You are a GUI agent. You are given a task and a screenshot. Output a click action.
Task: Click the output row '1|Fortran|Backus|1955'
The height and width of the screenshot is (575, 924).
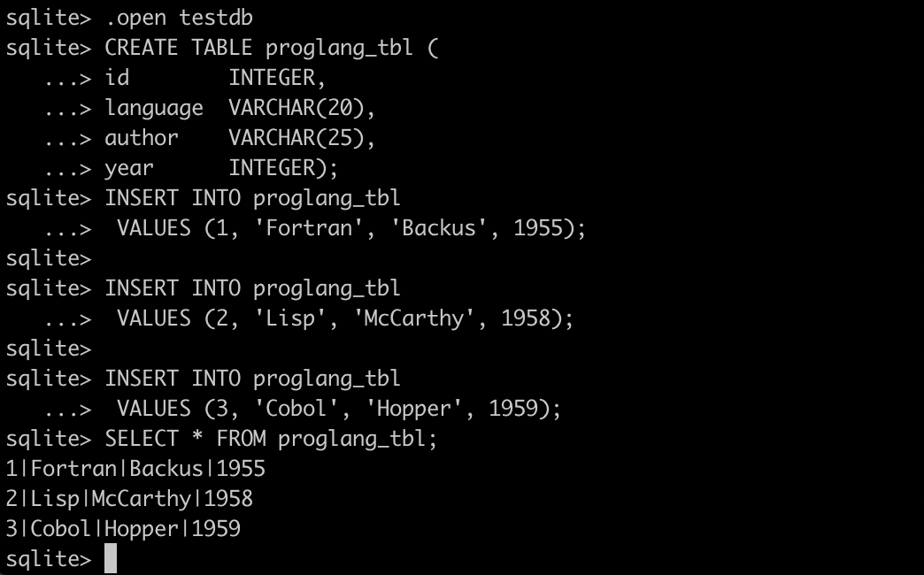[135, 469]
